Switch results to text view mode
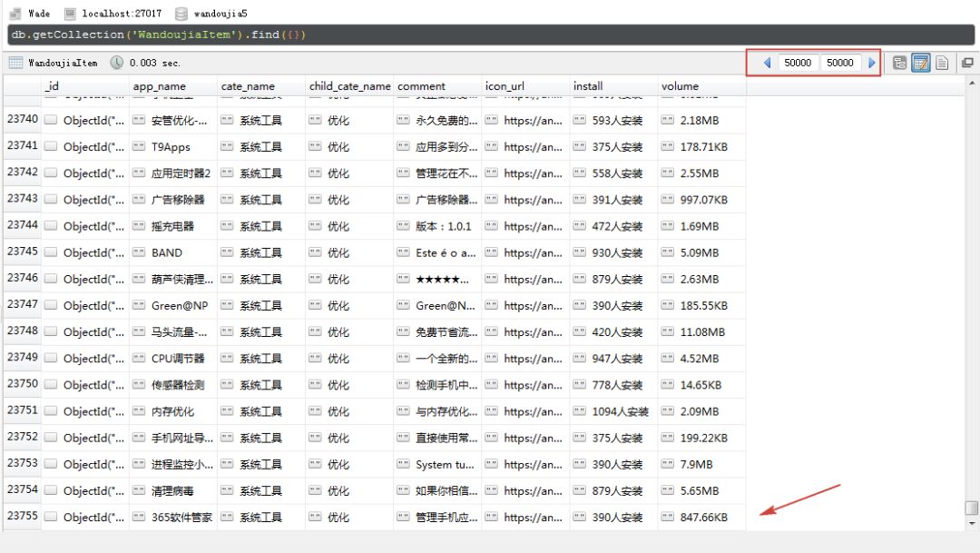This screenshot has width=980, height=553. point(944,62)
